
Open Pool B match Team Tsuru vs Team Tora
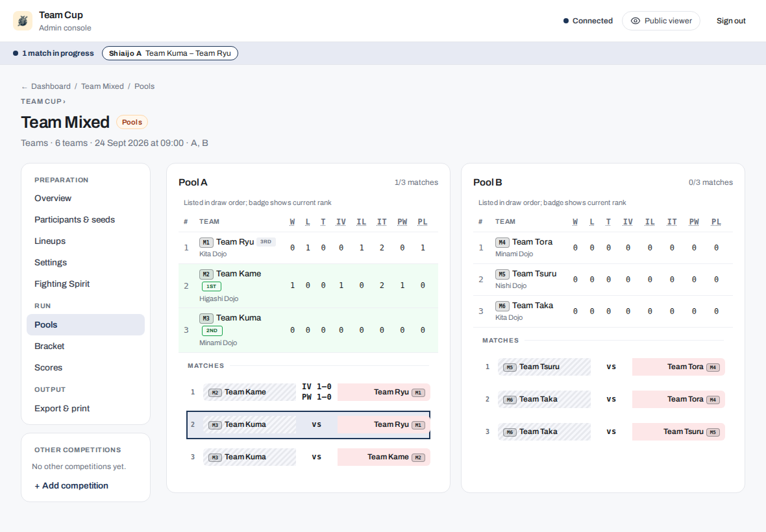click(x=603, y=367)
